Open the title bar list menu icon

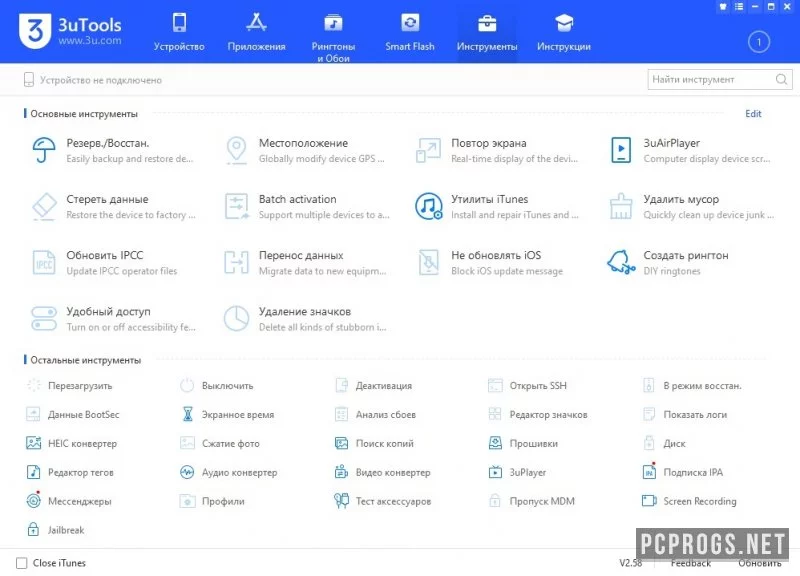click(739, 7)
